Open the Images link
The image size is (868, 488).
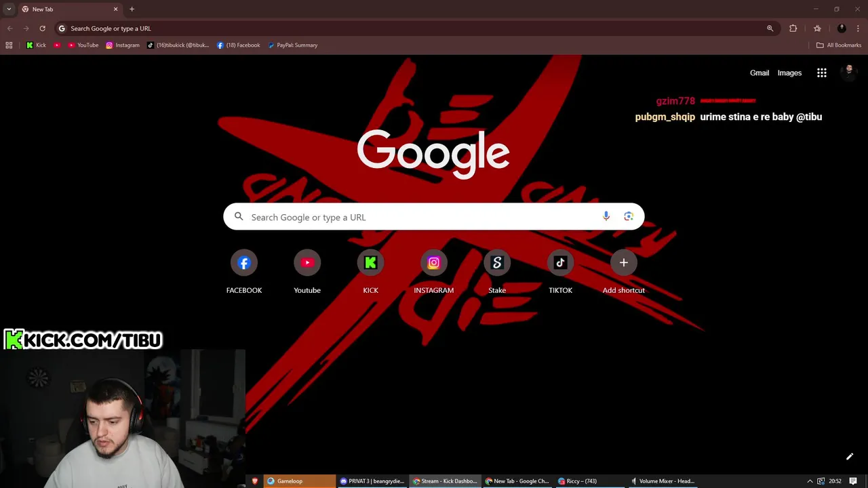[789, 73]
